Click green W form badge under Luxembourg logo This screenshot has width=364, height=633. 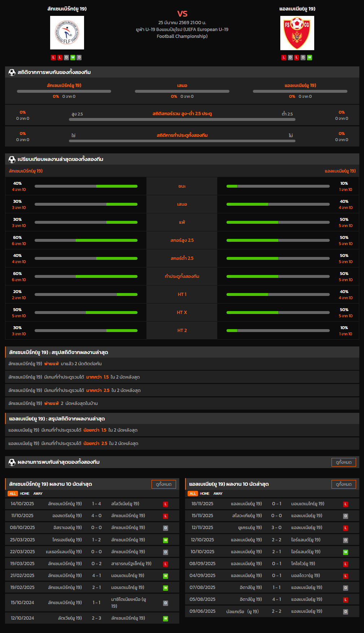point(73,57)
